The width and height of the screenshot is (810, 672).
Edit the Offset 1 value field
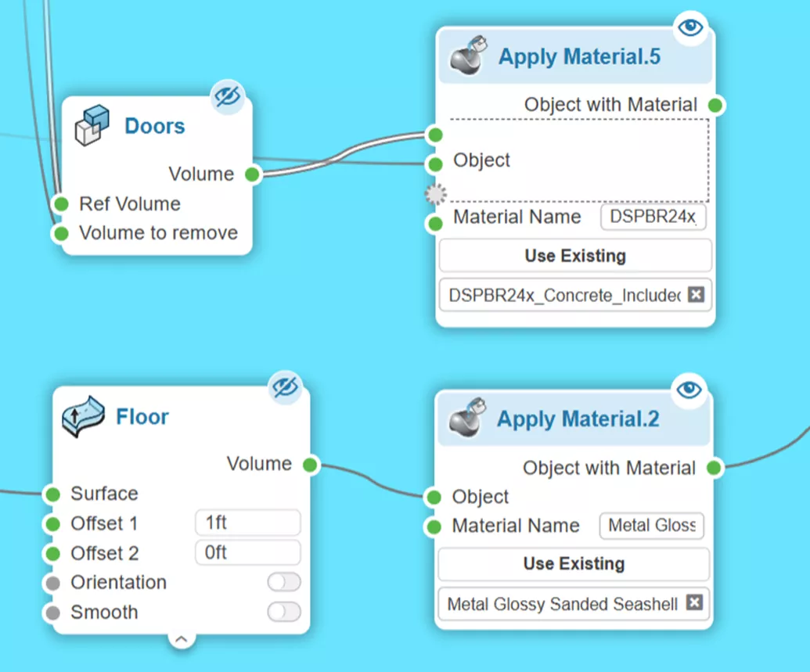click(247, 523)
